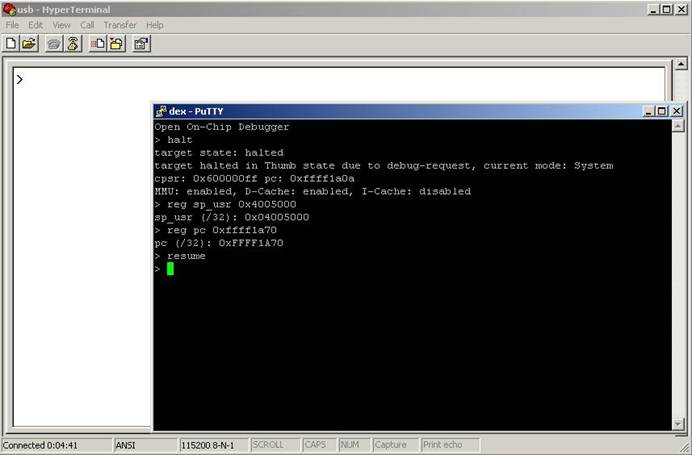The height and width of the screenshot is (455, 692).
Task: Click the Send file toolbar icon
Action: point(98,44)
